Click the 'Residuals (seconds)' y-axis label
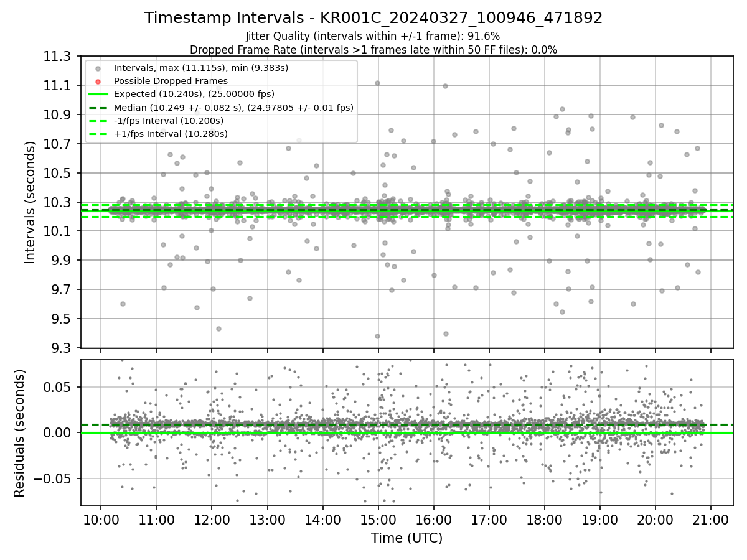 [x=19, y=433]
